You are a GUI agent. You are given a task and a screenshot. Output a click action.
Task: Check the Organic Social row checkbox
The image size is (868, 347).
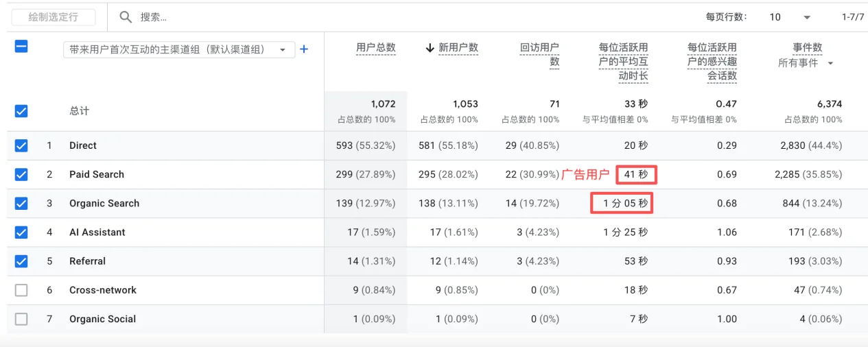(x=21, y=319)
